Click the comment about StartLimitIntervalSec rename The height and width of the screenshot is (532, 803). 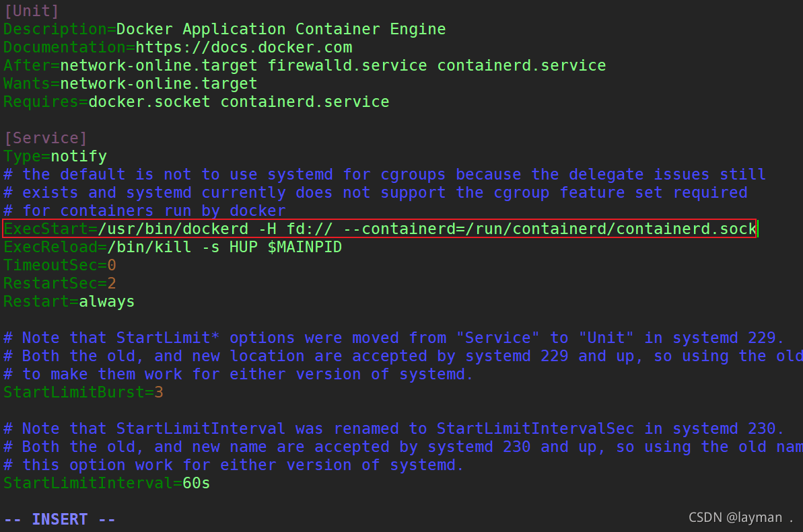pyautogui.click(x=394, y=428)
